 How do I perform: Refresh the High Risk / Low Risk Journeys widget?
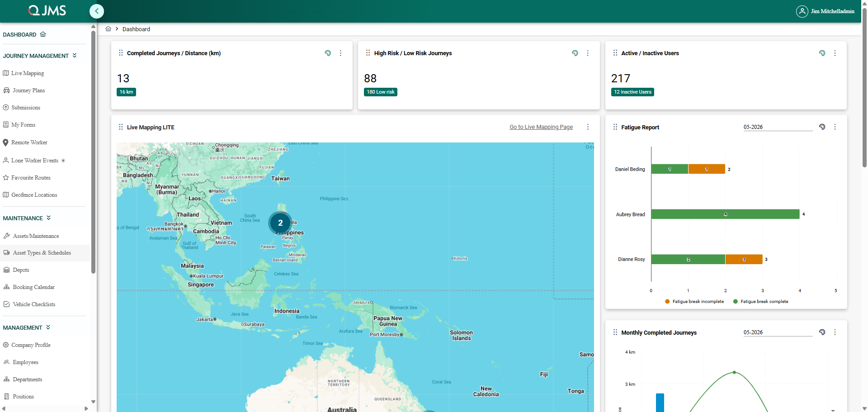[575, 53]
